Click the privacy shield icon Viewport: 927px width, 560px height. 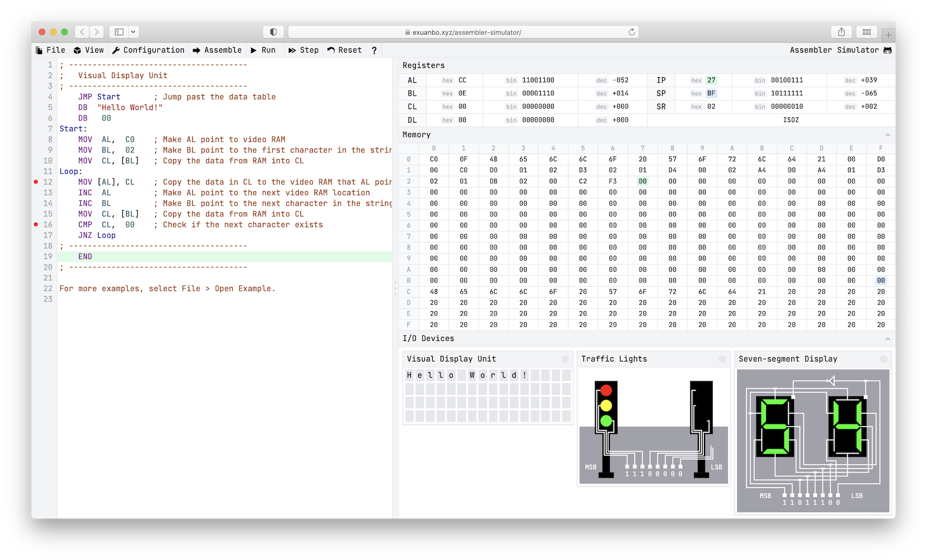274,32
